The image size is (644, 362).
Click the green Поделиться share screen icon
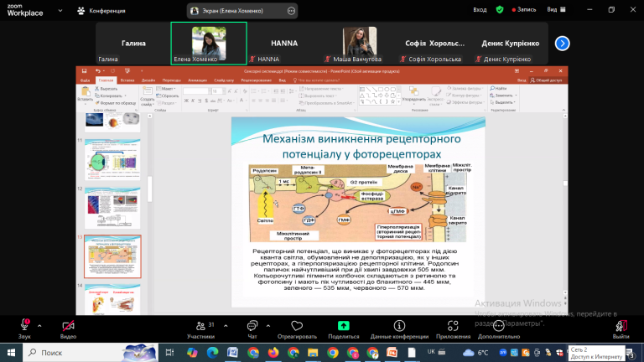point(343,326)
